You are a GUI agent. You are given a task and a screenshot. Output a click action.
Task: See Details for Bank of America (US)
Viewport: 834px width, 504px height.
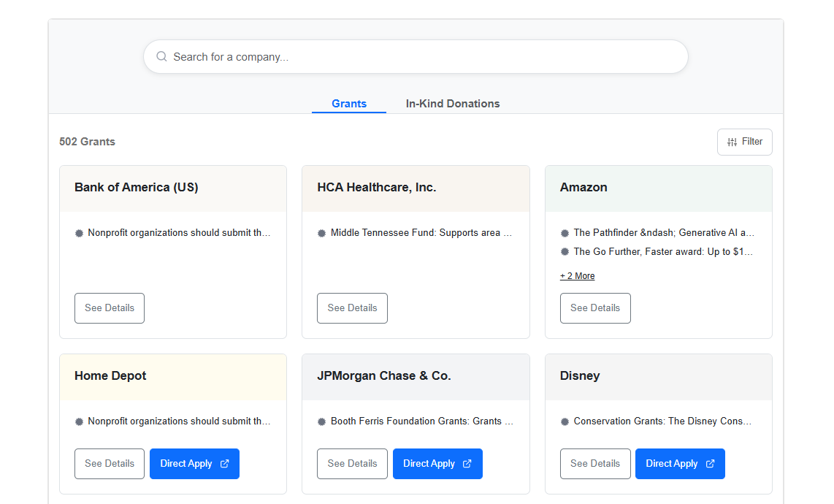(109, 308)
